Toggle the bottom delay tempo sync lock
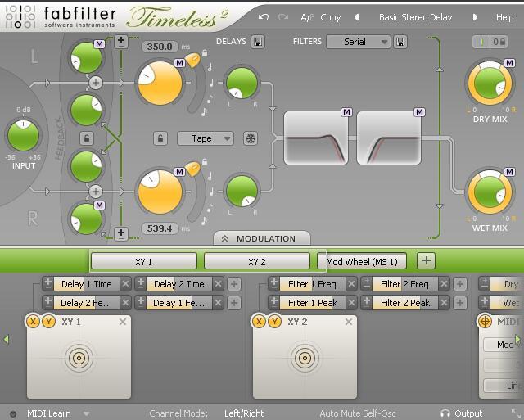Viewport: 524px width, 420px height. coord(205,162)
